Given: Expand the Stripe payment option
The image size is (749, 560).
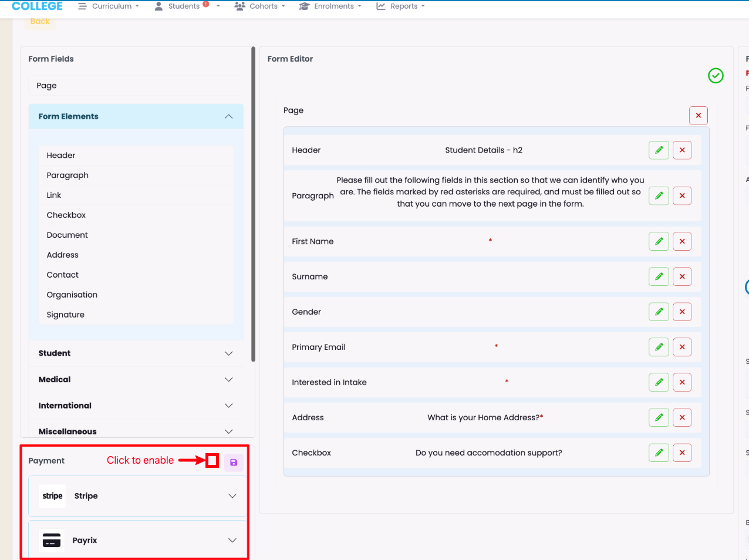Looking at the screenshot, I should [x=232, y=496].
